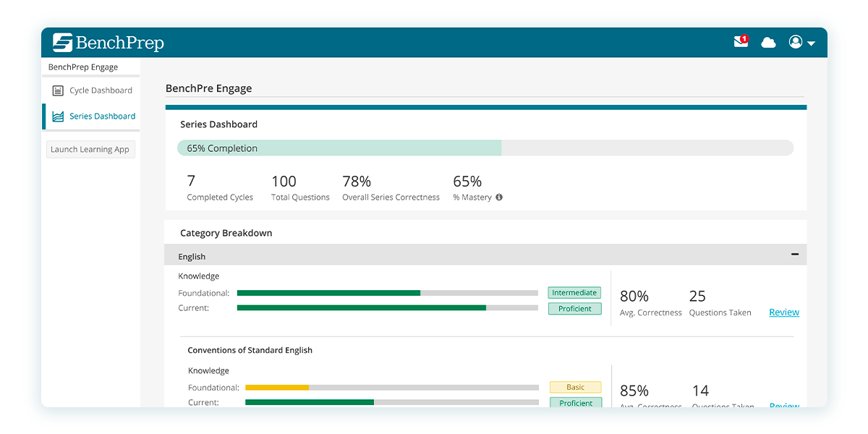
Task: Click the "Conventions of Standard English" subheading
Action: tap(250, 350)
